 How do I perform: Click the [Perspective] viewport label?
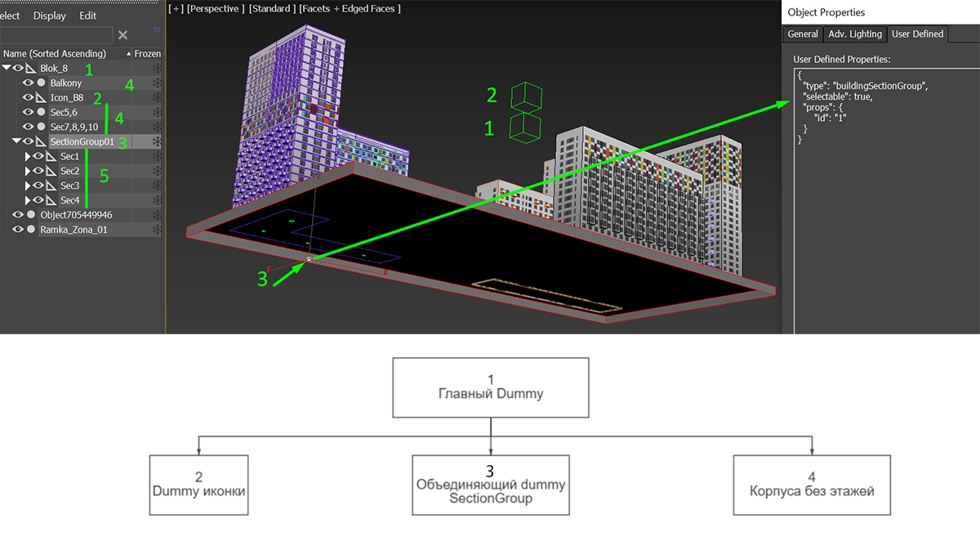click(x=216, y=8)
